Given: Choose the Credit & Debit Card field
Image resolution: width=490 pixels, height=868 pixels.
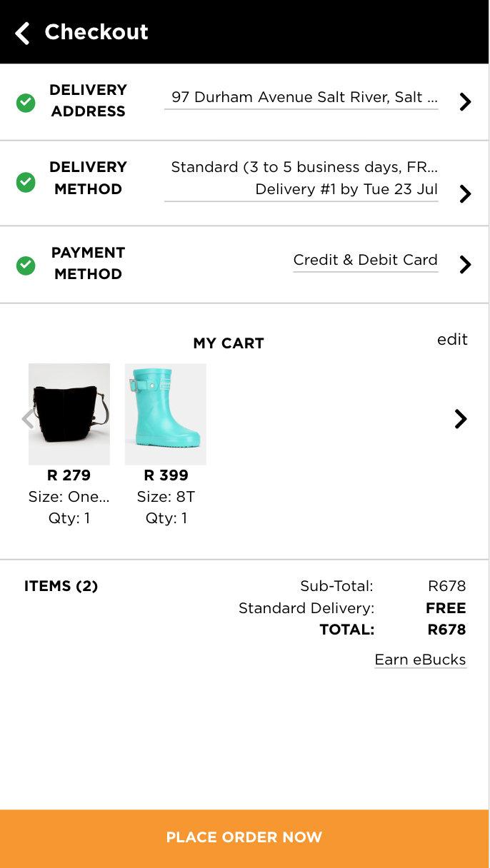Looking at the screenshot, I should tap(365, 260).
